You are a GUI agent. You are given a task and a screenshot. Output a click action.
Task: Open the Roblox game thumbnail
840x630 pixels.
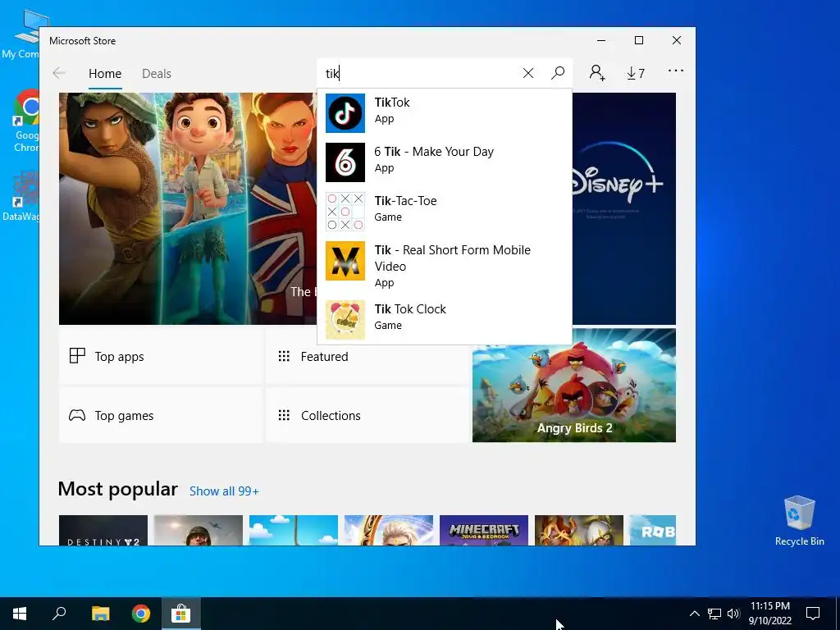[x=652, y=531]
